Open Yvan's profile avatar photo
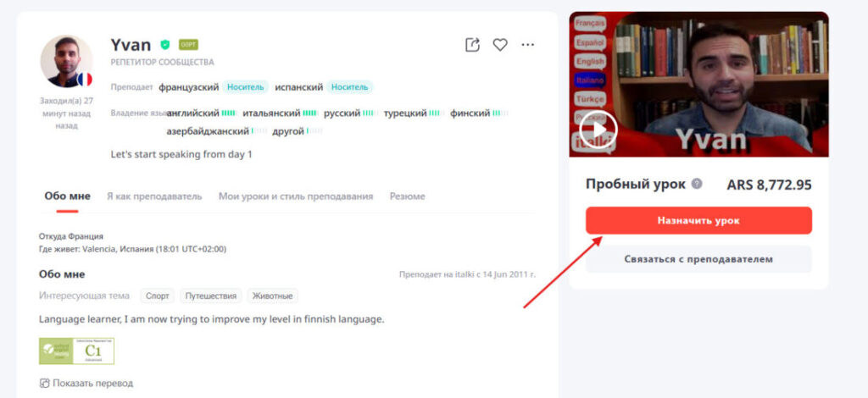Image resolution: width=868 pixels, height=398 pixels. pos(66,61)
